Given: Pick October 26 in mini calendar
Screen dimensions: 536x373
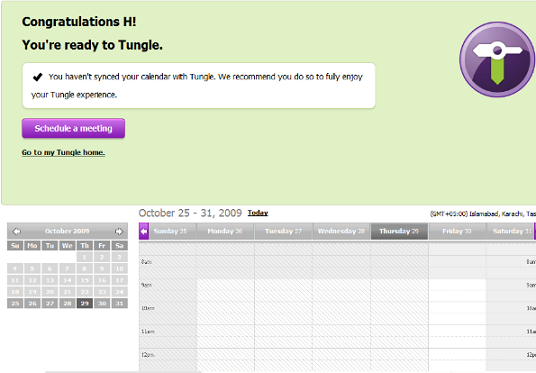Looking at the screenshot, I should 32,303.
